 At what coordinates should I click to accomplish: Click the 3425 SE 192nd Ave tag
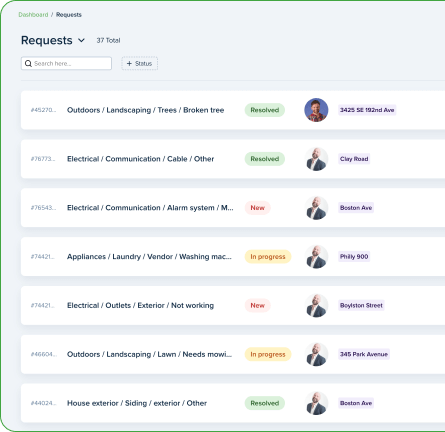coord(367,110)
